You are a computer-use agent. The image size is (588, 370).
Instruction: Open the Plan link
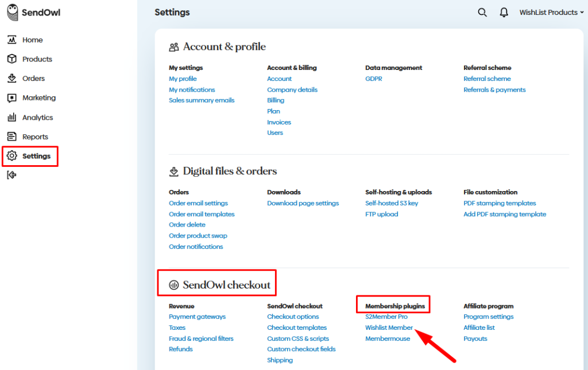(273, 111)
